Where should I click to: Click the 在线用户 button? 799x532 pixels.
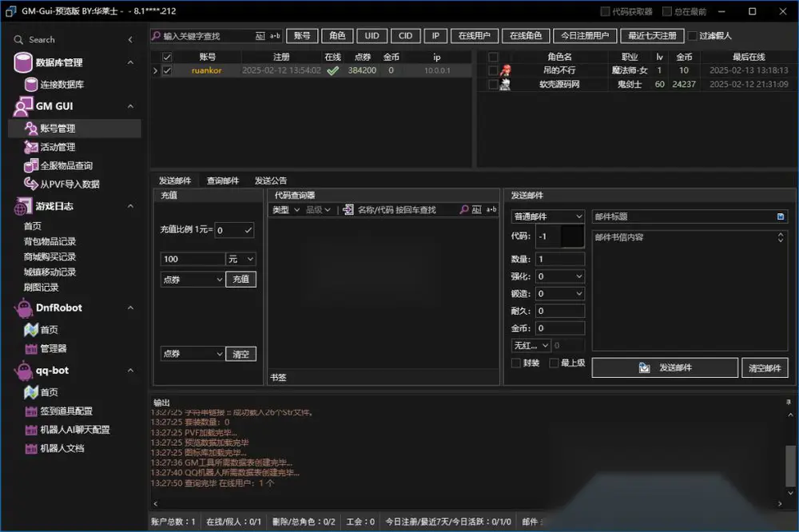tap(474, 36)
